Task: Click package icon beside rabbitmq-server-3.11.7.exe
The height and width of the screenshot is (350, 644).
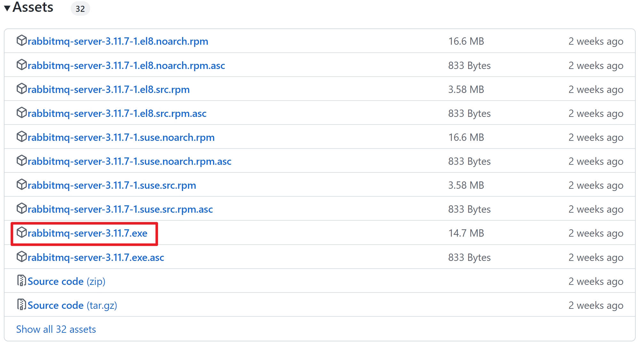Action: [21, 232]
